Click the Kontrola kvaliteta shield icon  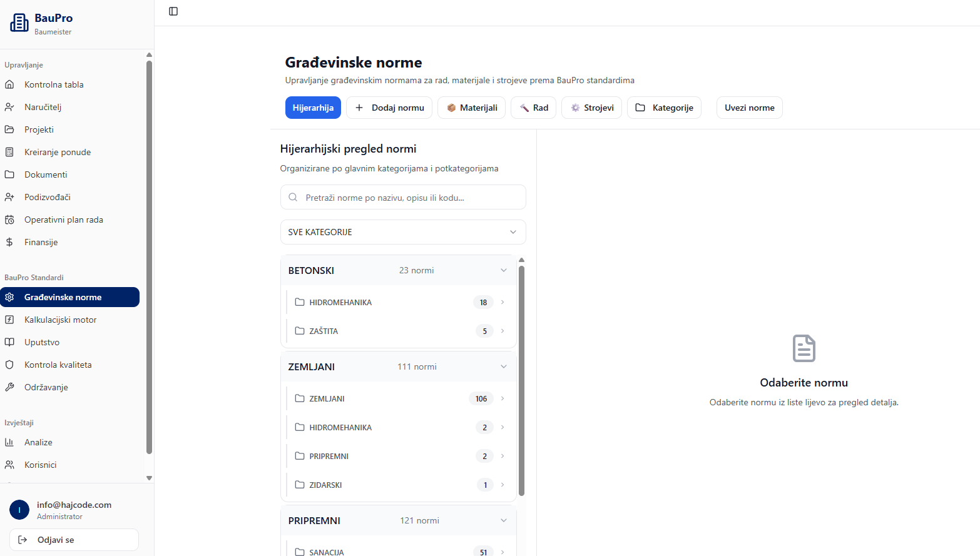tap(9, 365)
